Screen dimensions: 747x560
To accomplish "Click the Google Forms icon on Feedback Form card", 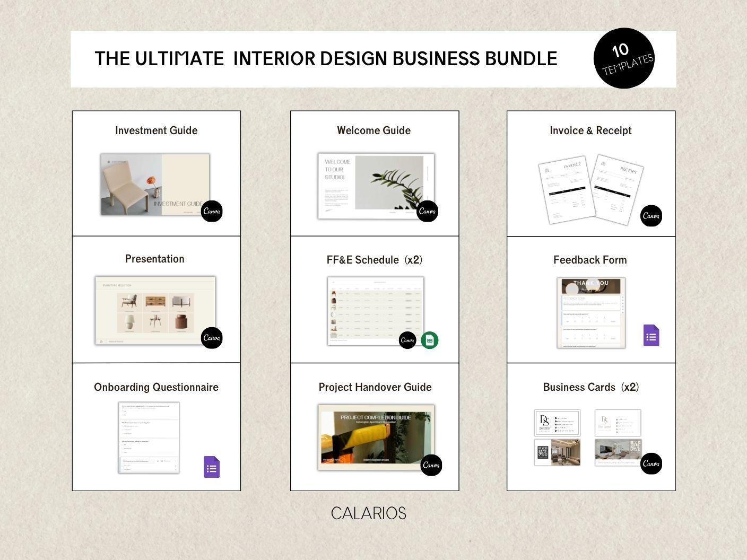I will (652, 335).
